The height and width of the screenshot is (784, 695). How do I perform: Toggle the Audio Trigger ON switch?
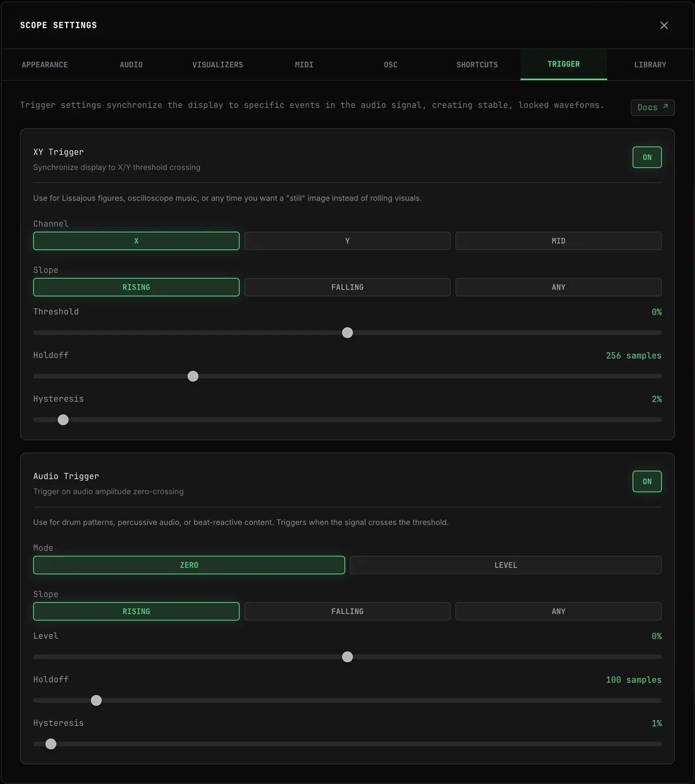click(x=647, y=481)
